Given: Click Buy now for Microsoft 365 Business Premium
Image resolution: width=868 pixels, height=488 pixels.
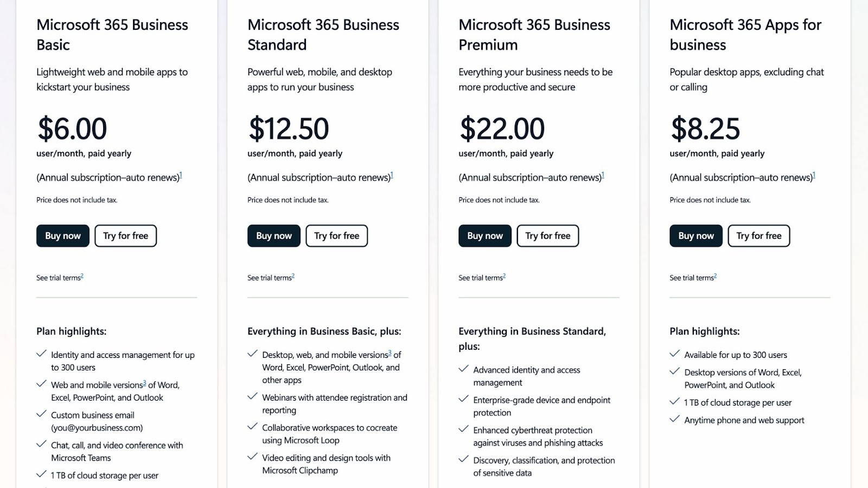Looking at the screenshot, I should tap(484, 235).
